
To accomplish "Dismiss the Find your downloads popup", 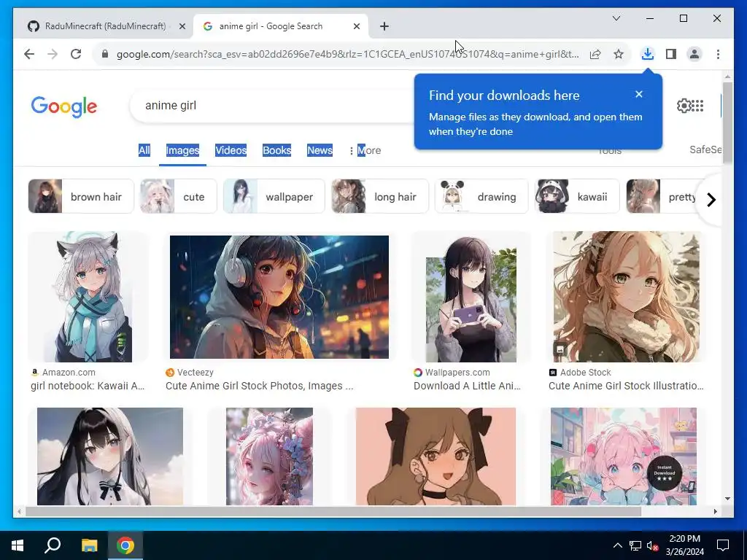I will coord(639,94).
